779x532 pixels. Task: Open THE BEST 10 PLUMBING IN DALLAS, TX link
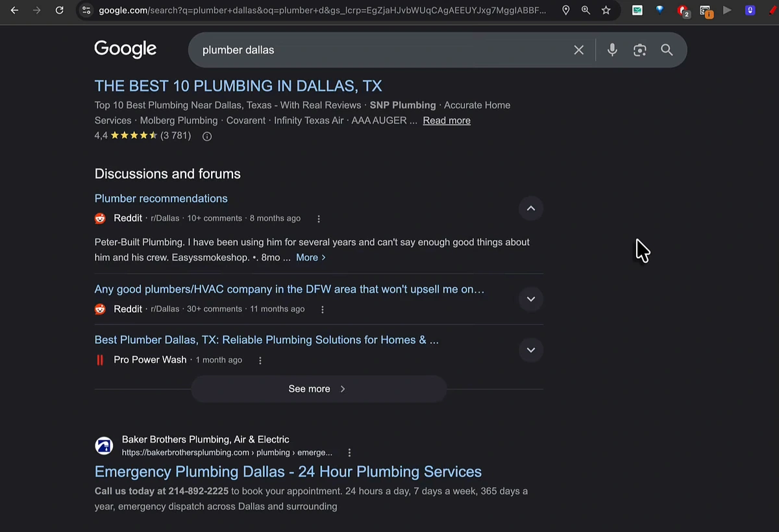pyautogui.click(x=238, y=86)
